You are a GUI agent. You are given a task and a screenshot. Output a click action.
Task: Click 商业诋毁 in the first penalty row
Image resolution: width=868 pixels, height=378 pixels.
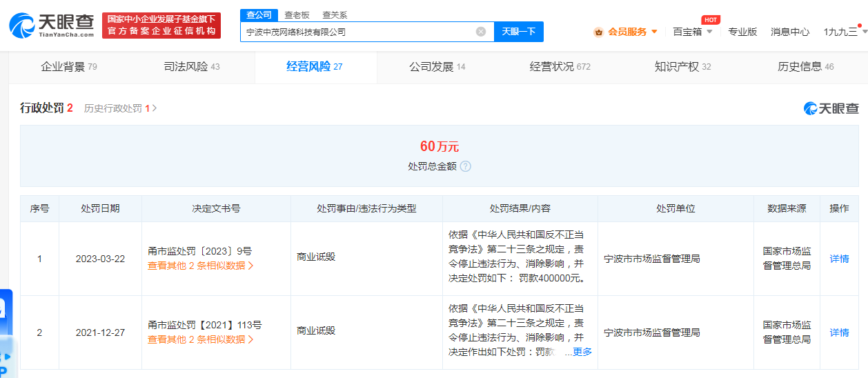[316, 257]
